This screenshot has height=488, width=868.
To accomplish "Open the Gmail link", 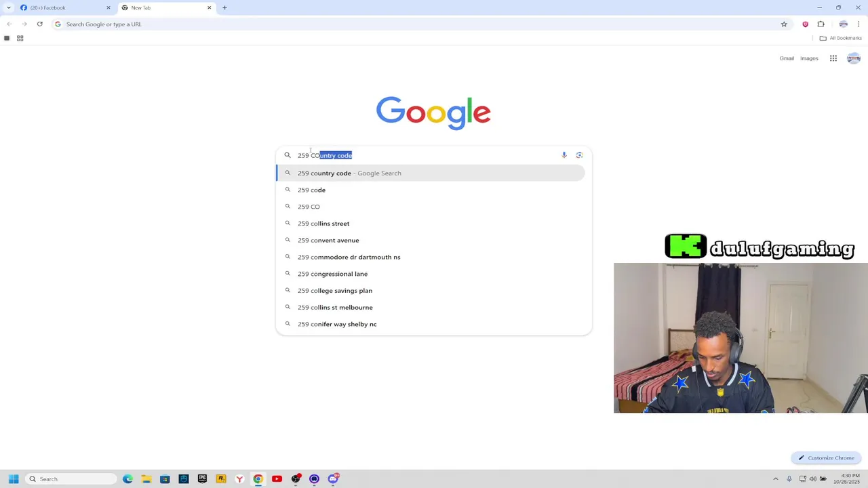I will click(x=787, y=58).
